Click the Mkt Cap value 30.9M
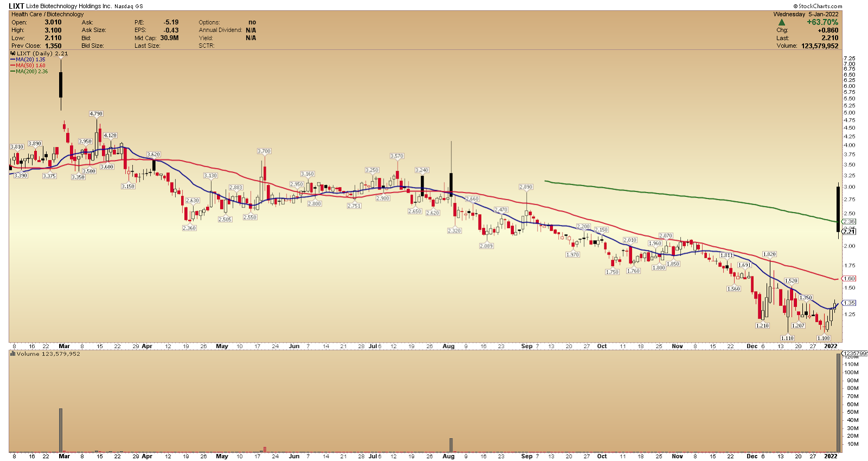Viewport: 868px width, 461px height. click(169, 38)
